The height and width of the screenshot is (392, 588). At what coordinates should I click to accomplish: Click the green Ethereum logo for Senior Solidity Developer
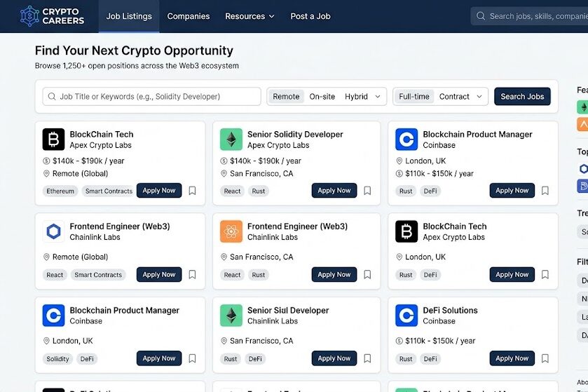tap(231, 139)
